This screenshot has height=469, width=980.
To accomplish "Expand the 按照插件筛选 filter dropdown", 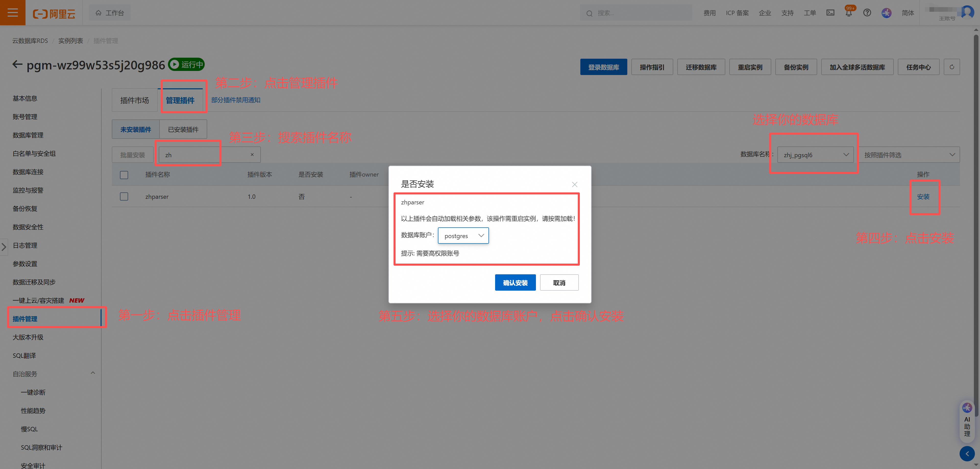I will point(909,155).
